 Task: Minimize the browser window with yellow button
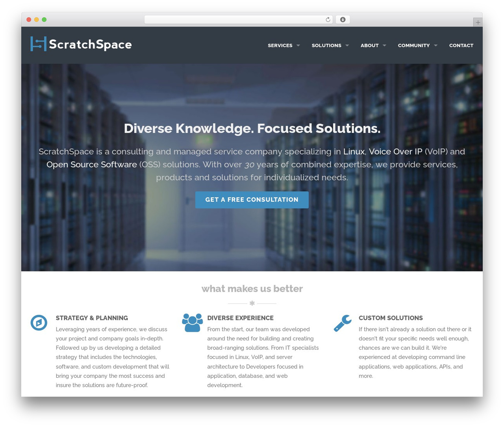37,20
